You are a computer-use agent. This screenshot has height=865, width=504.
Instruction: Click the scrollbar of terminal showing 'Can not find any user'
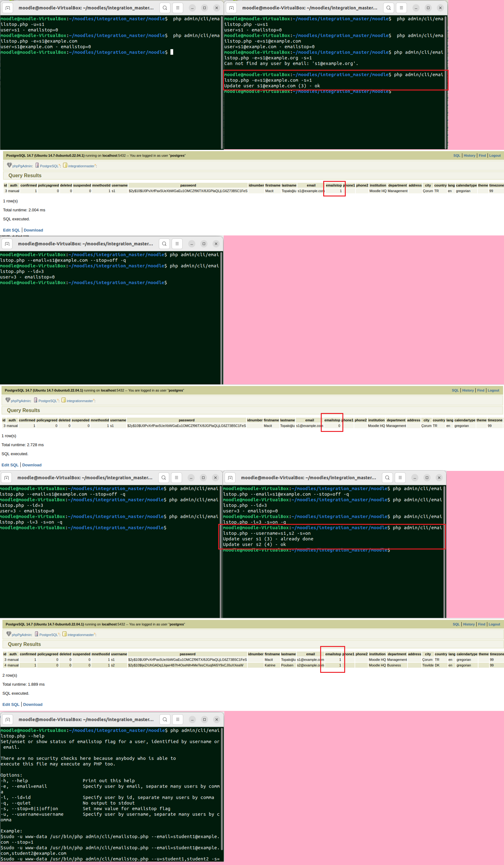click(x=446, y=82)
